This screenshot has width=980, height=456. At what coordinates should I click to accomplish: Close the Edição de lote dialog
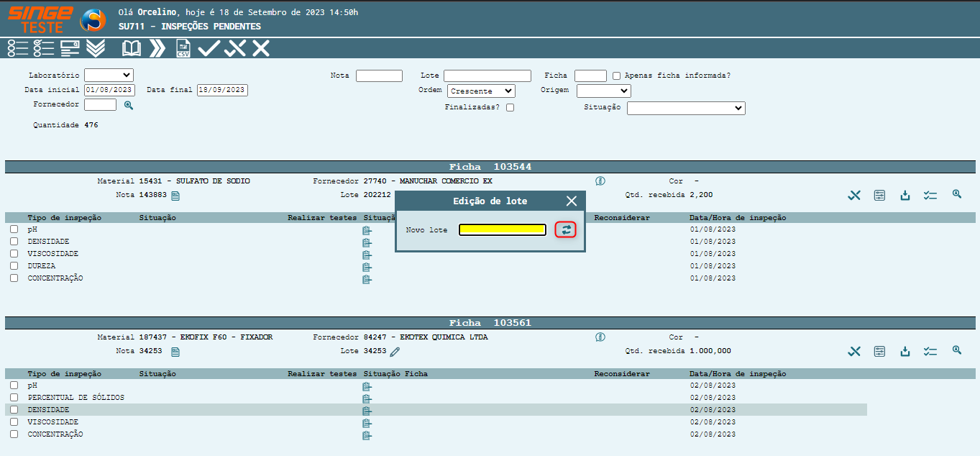coord(571,201)
